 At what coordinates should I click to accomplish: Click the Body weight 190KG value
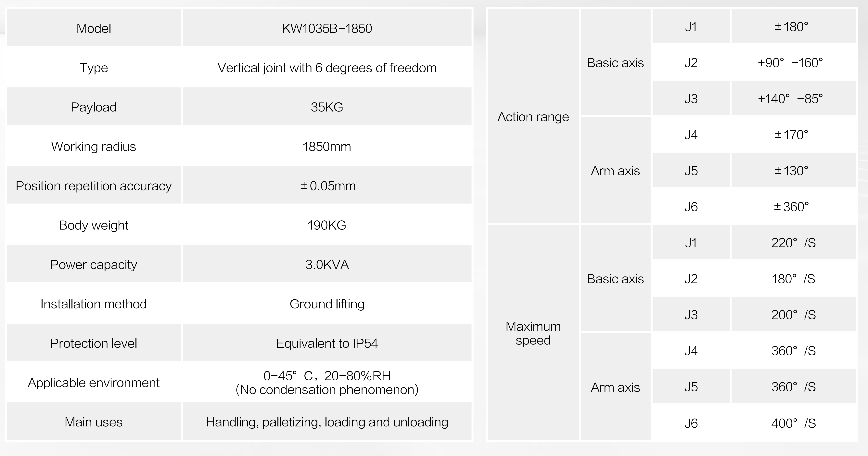[x=327, y=225]
